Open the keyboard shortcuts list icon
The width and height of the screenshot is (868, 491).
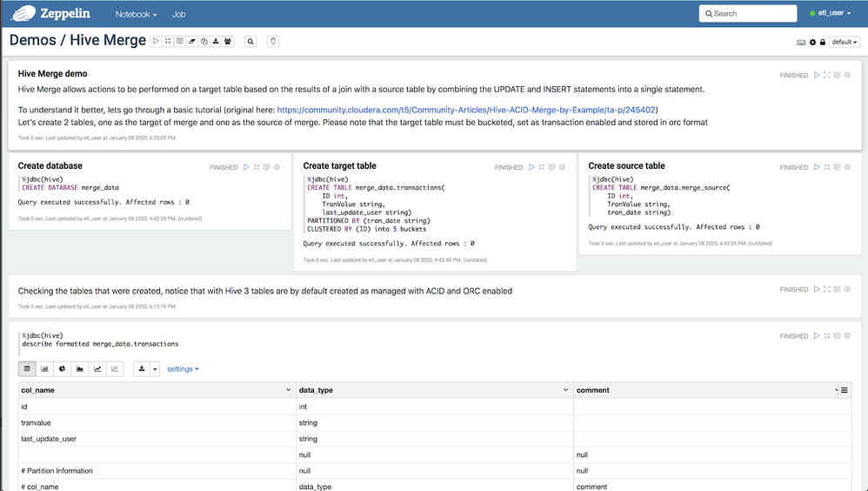point(801,42)
